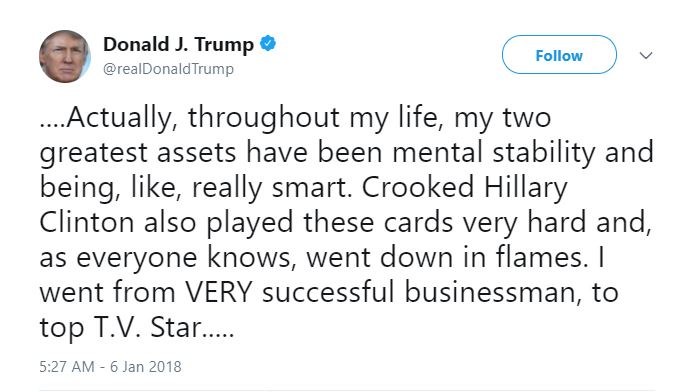This screenshot has height=392, width=696.
Task: Click the Follow button
Action: pos(559,55)
